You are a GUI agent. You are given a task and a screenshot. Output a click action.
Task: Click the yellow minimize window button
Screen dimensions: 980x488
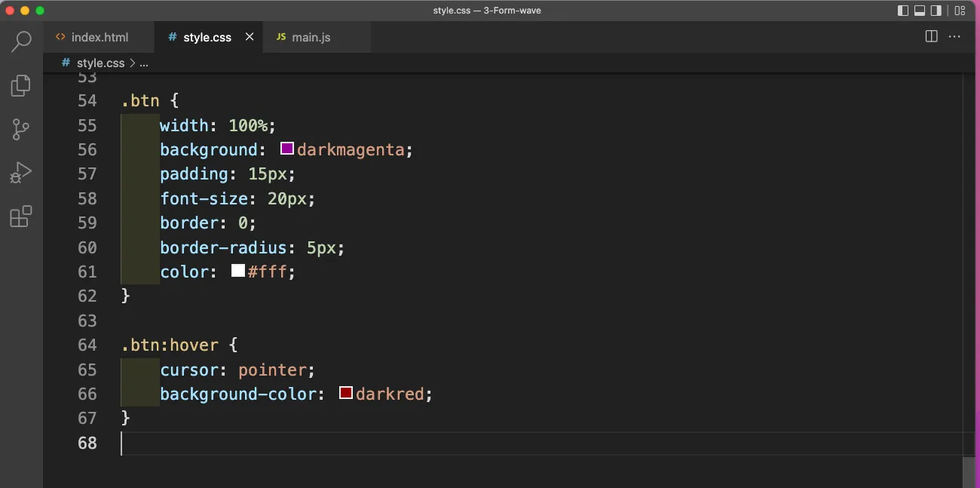(25, 11)
